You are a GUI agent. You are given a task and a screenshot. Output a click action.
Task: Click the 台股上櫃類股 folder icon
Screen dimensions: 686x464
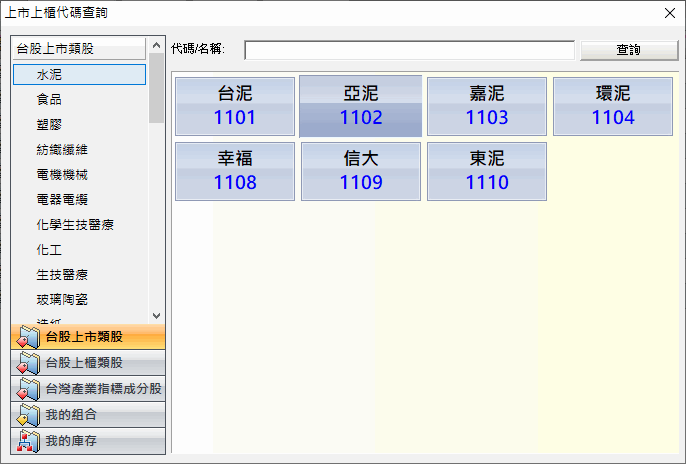[x=28, y=363]
